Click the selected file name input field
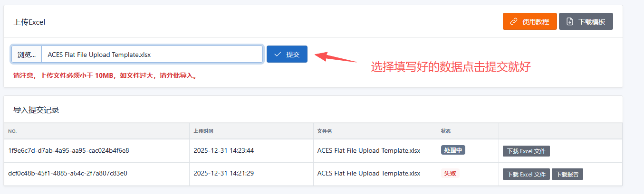 click(152, 54)
